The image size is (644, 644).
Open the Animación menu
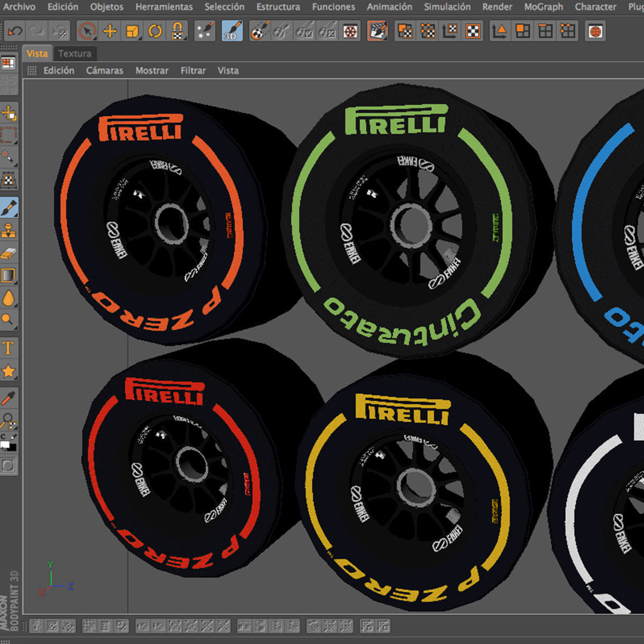[390, 7]
